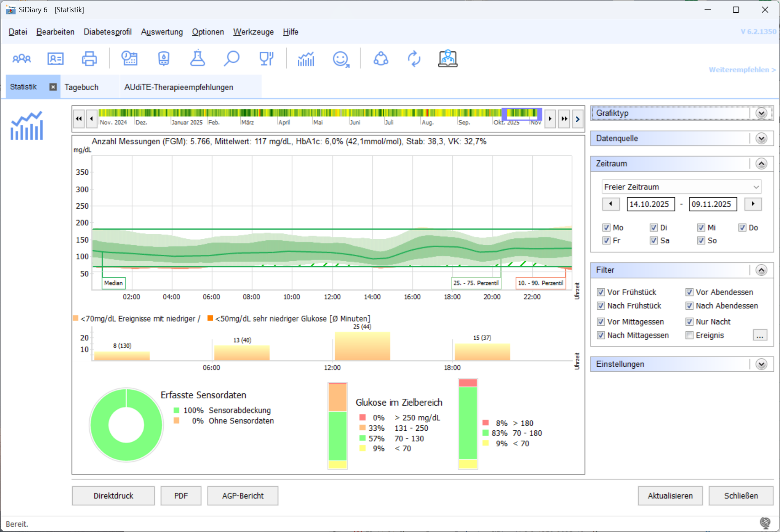
Task: Open the Diabetesprofil menu
Action: pos(107,32)
